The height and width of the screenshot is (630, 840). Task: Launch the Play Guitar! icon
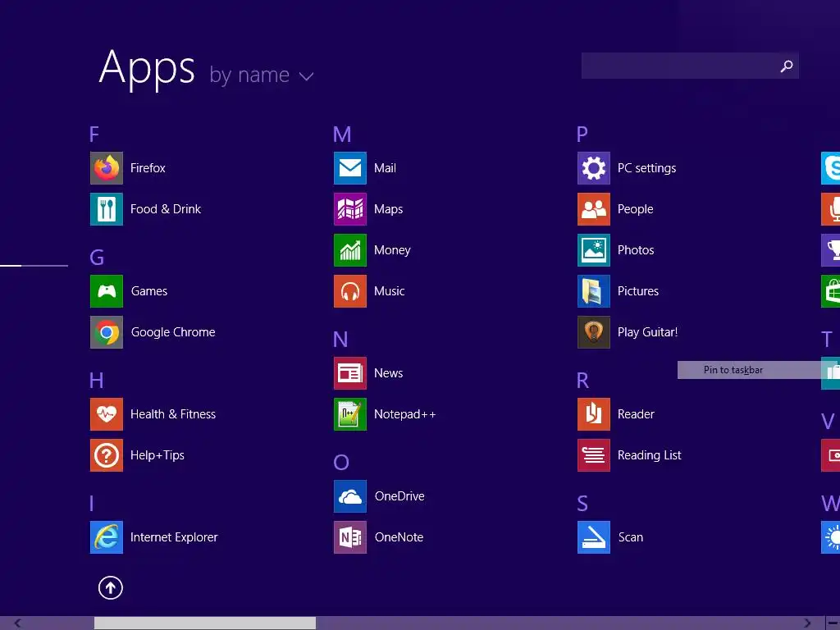tap(594, 332)
